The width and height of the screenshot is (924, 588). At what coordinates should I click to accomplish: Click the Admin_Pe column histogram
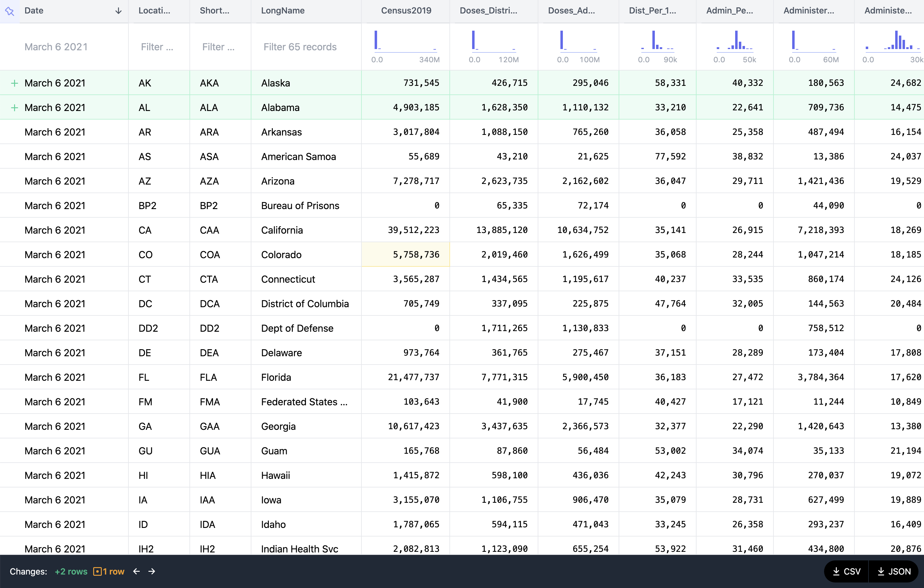735,41
